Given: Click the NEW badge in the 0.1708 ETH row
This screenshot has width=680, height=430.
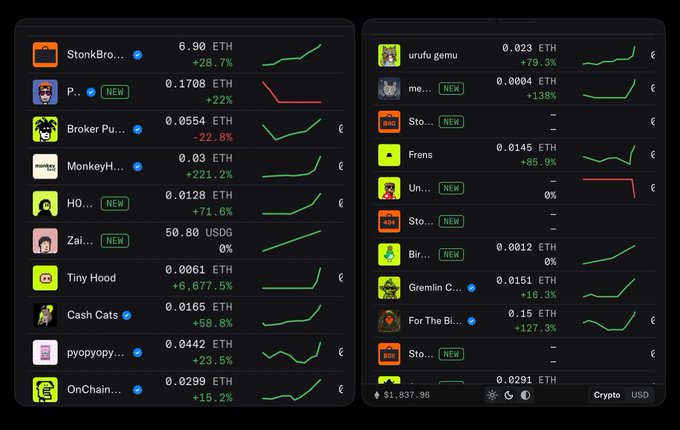Looking at the screenshot, I should tap(115, 92).
